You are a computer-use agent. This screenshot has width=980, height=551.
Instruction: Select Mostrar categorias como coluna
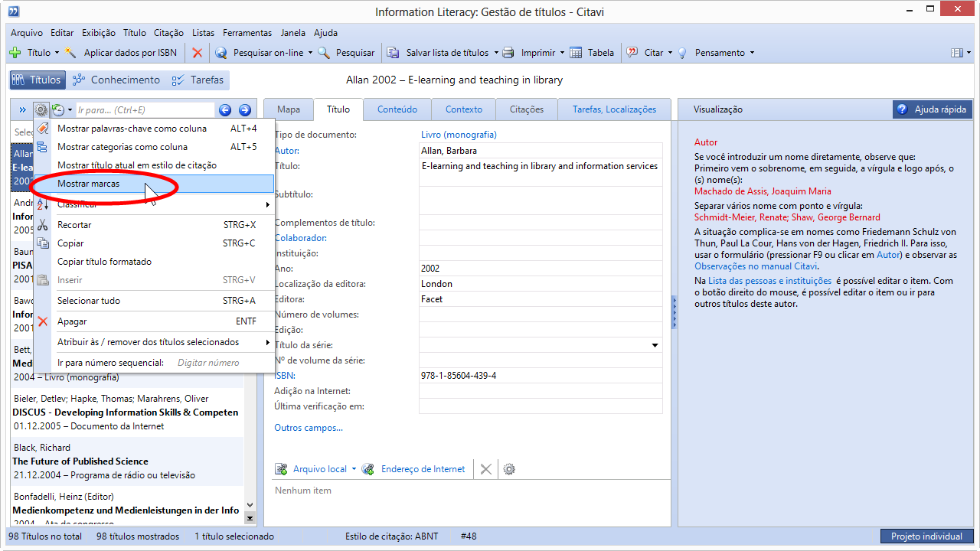(x=154, y=147)
